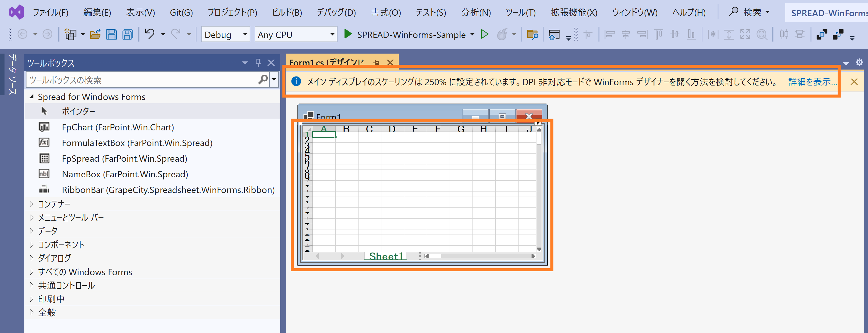Open the 編集(E) menu
The width and height of the screenshot is (868, 333).
pyautogui.click(x=97, y=12)
